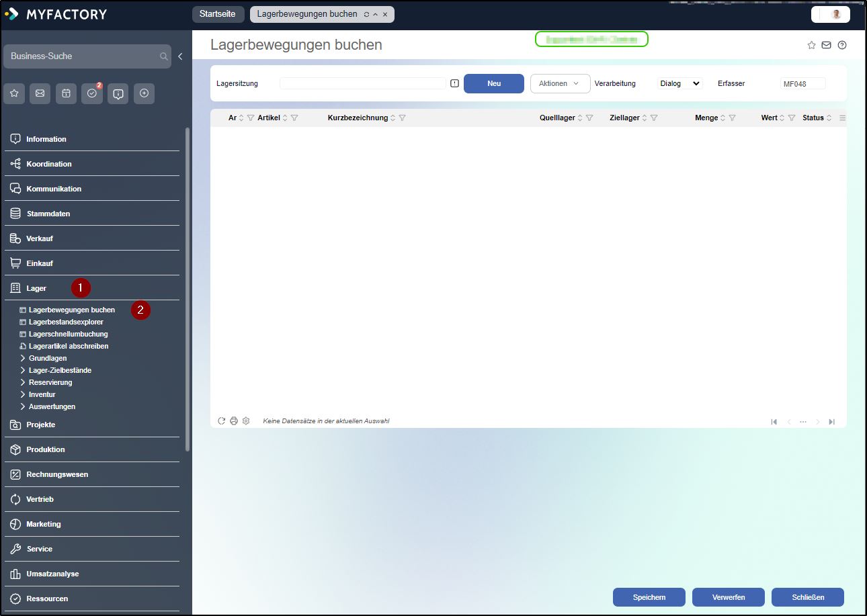Filter the Artikel column
Image resolution: width=867 pixels, height=616 pixels.
294,118
